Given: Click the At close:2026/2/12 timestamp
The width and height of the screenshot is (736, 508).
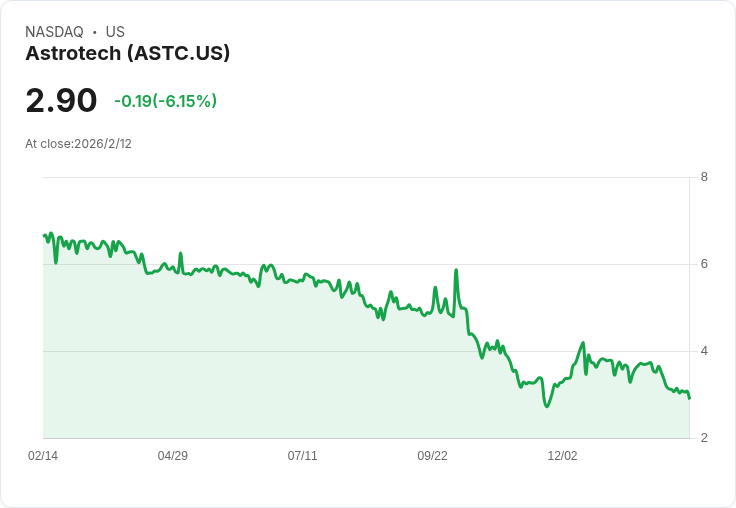Looking at the screenshot, I should coord(78,144).
